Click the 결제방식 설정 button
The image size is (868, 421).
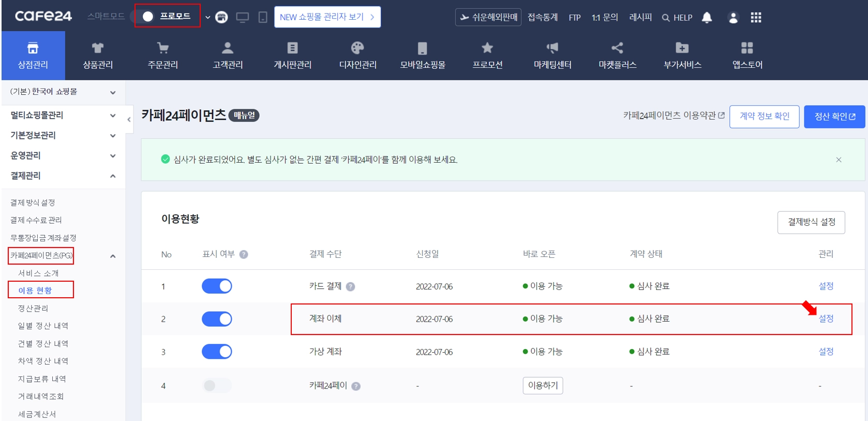[x=811, y=222]
